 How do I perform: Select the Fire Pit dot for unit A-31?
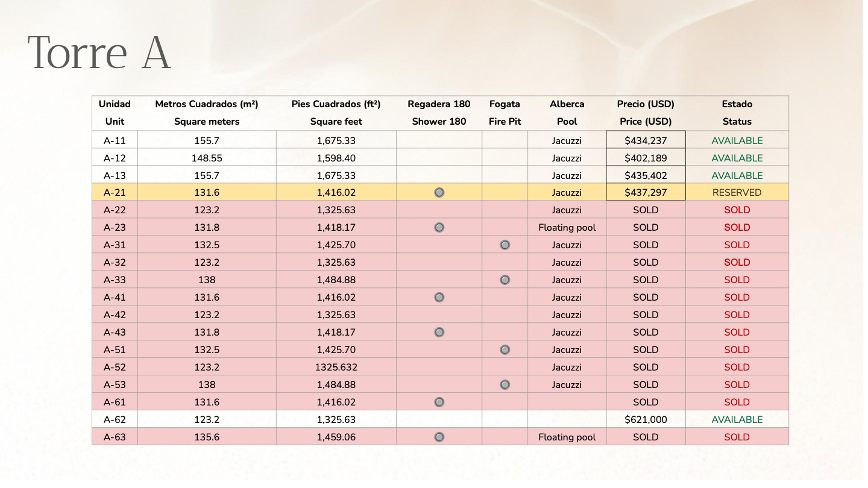[x=505, y=245]
